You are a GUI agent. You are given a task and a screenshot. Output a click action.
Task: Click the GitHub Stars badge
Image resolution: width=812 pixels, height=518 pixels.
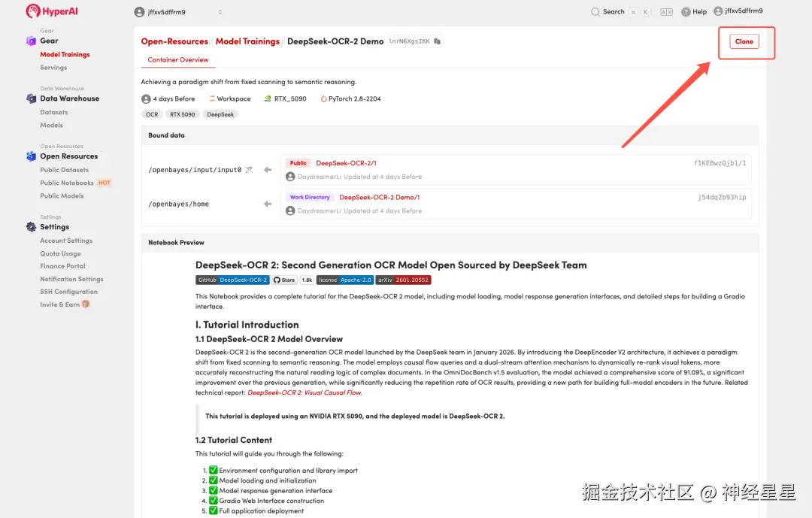coord(284,280)
